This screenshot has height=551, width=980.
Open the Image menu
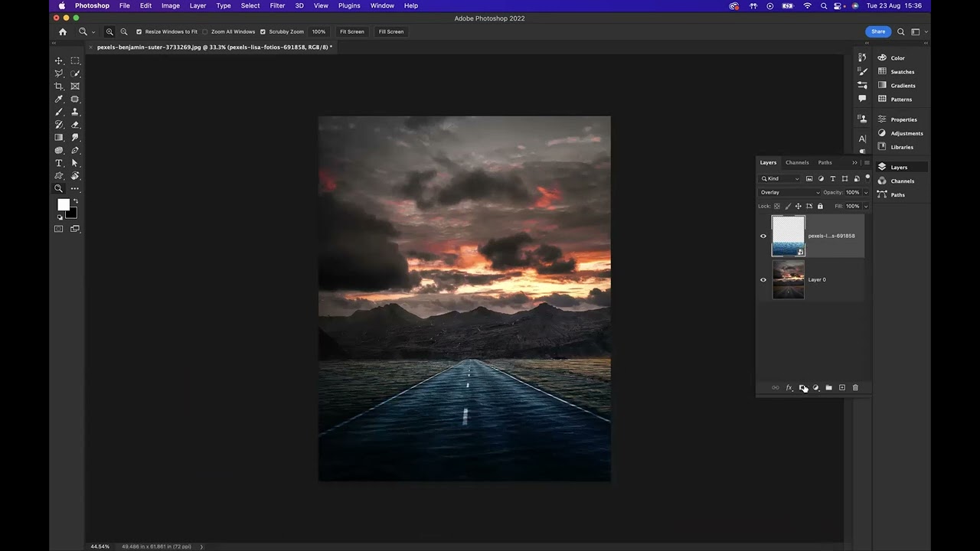point(170,5)
